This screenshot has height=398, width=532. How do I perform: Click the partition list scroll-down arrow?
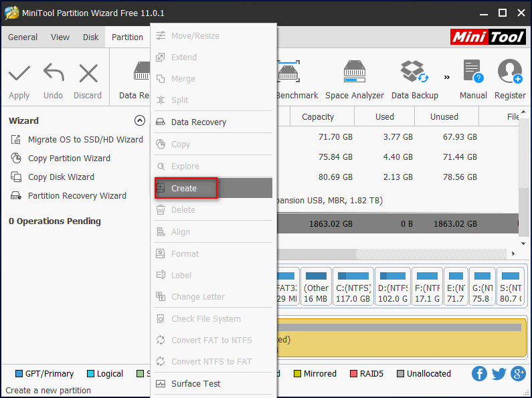coord(523,243)
